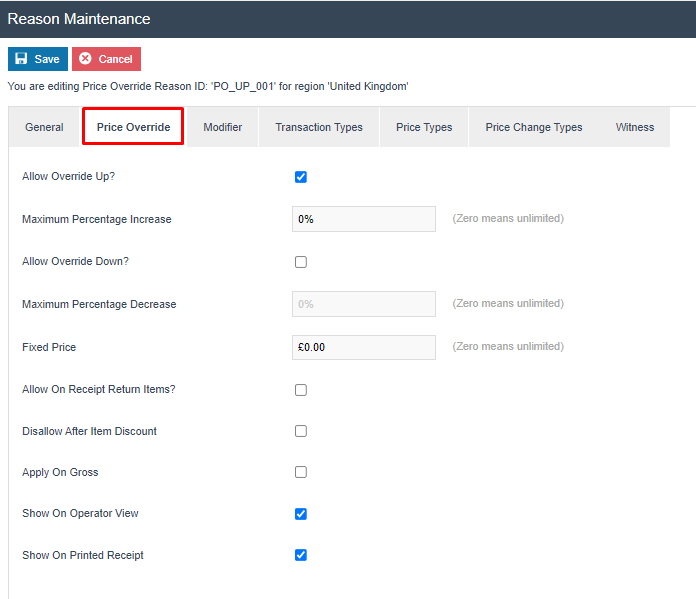
Task: Click the Show On Operator View label
Action: click(x=80, y=513)
